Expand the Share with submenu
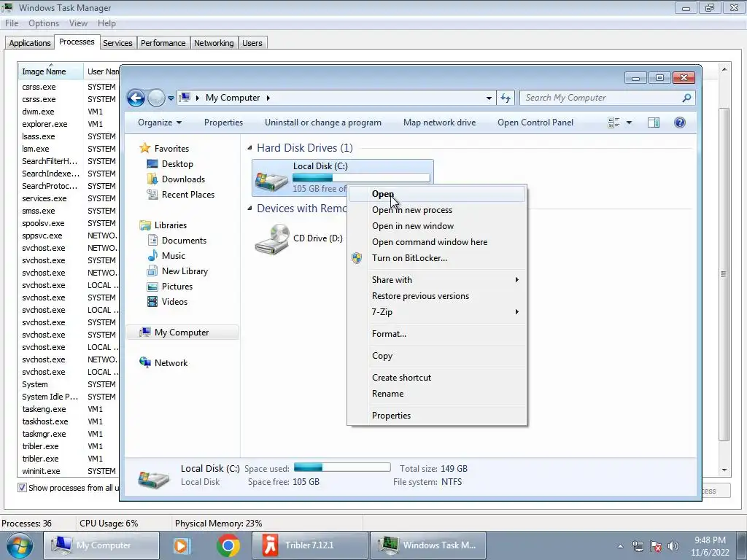747x560 pixels. coord(437,280)
